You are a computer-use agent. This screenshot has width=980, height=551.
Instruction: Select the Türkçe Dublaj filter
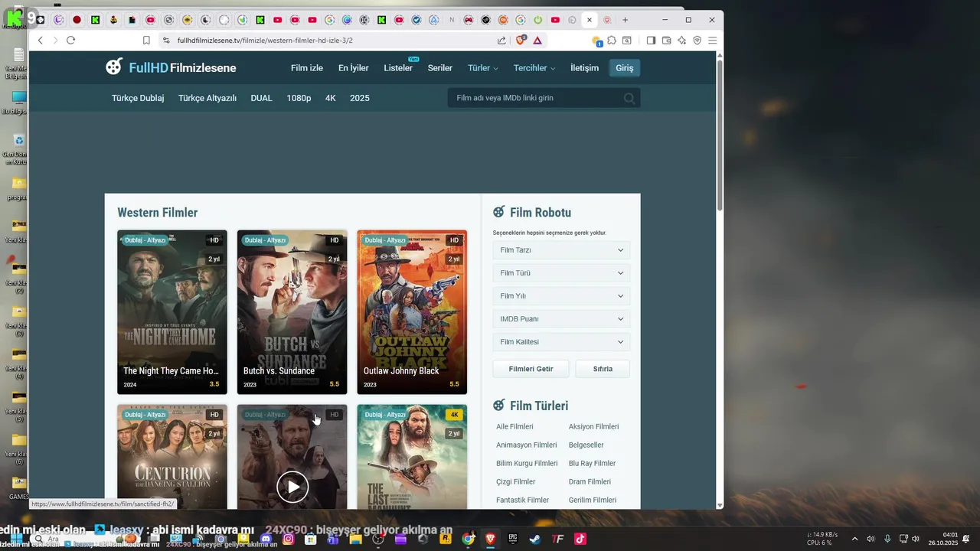coord(138,98)
